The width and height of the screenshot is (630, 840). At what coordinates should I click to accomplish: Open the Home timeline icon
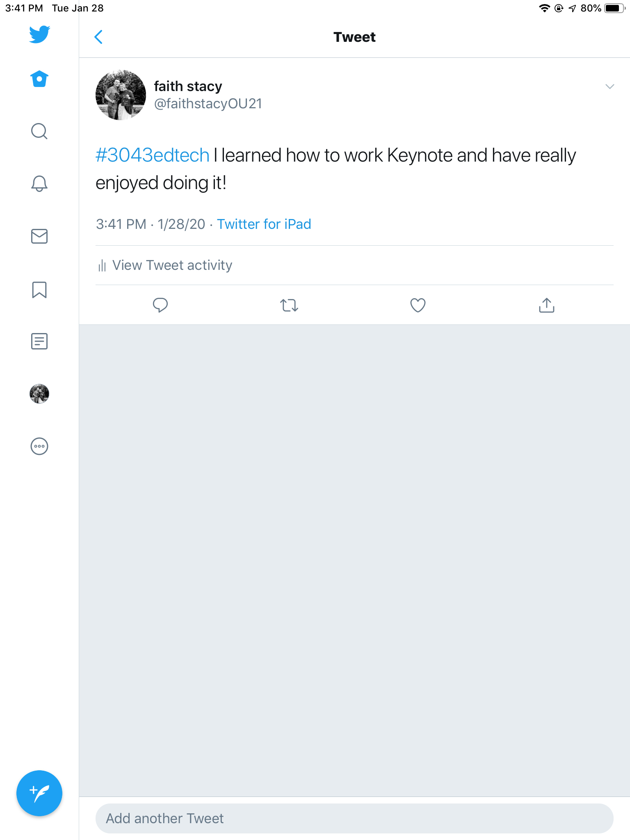[x=39, y=79]
